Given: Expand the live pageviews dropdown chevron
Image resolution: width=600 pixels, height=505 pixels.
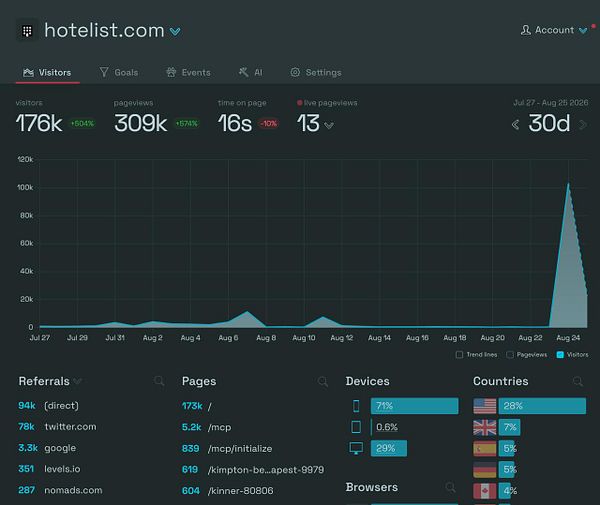Looking at the screenshot, I should [329, 125].
